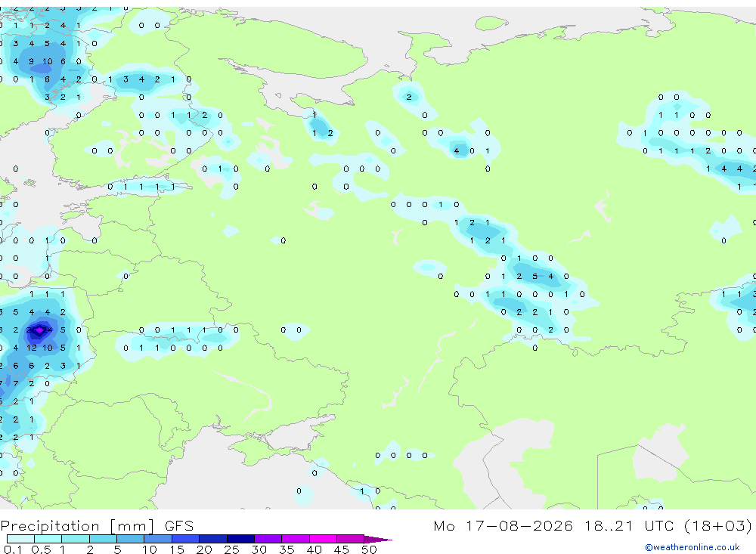Click the '30' legend scale label
The height and width of the screenshot is (554, 756).
(x=259, y=549)
